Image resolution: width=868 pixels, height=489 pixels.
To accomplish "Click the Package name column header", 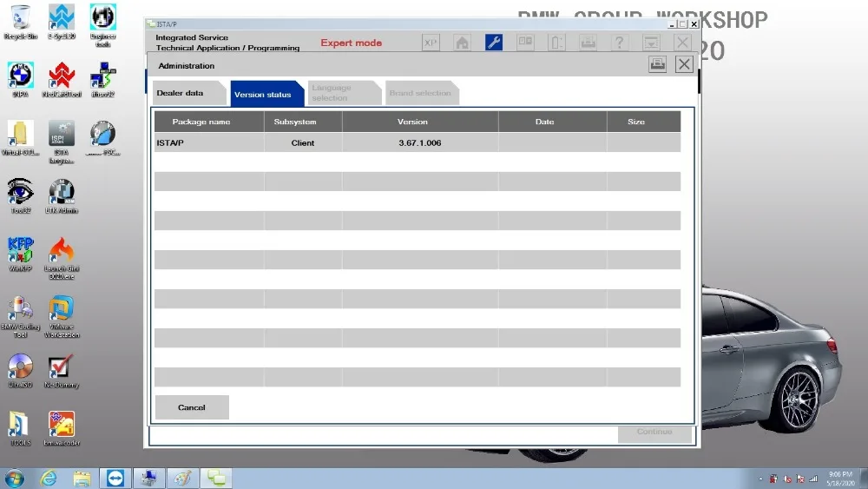I will 208,122.
